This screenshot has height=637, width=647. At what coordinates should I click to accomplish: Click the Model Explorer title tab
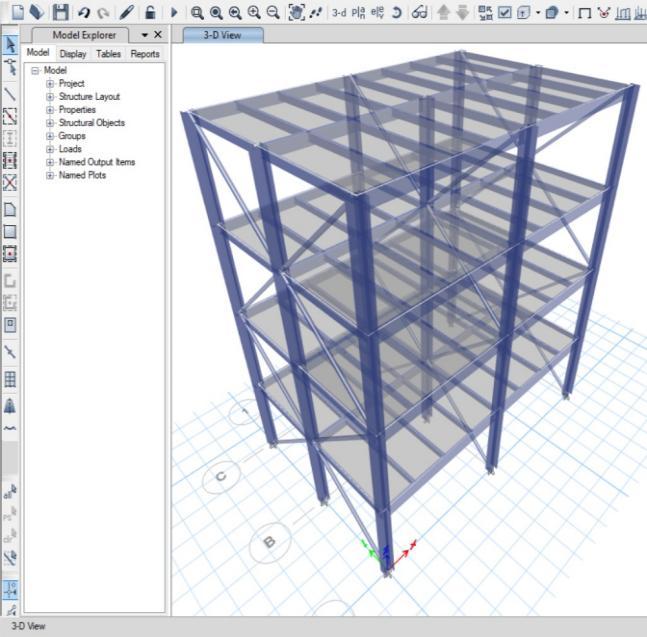point(84,35)
